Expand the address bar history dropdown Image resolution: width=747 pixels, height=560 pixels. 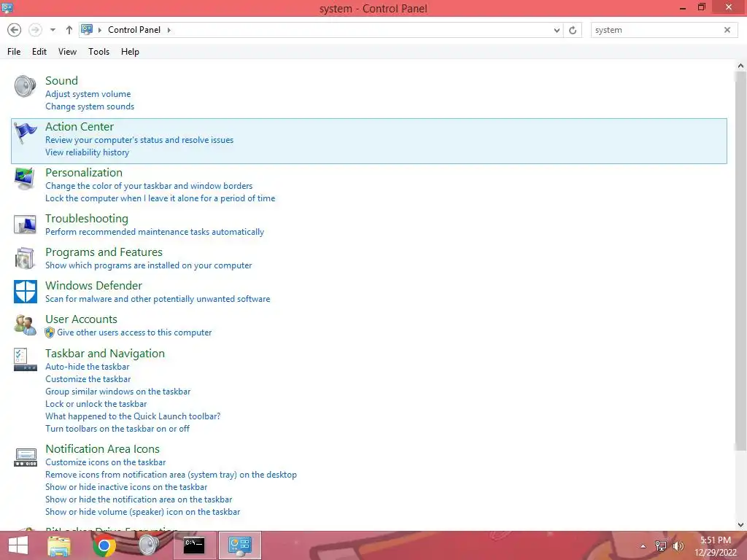[x=557, y=30]
